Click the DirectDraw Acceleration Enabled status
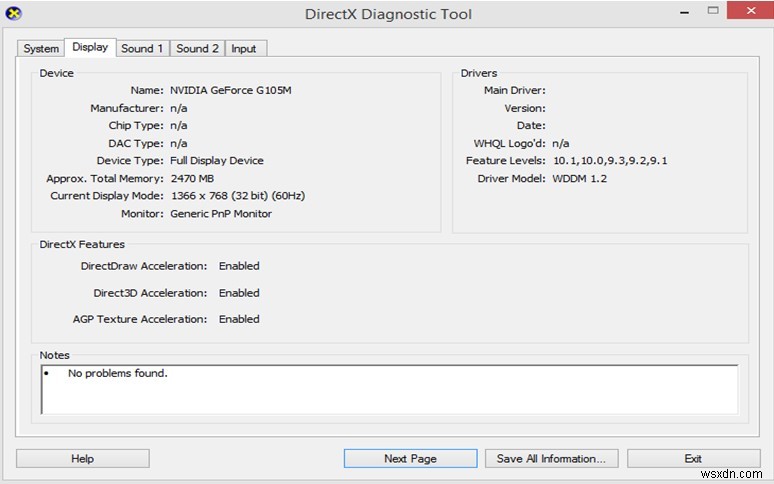Viewport: 774px width, 484px height. (x=239, y=266)
